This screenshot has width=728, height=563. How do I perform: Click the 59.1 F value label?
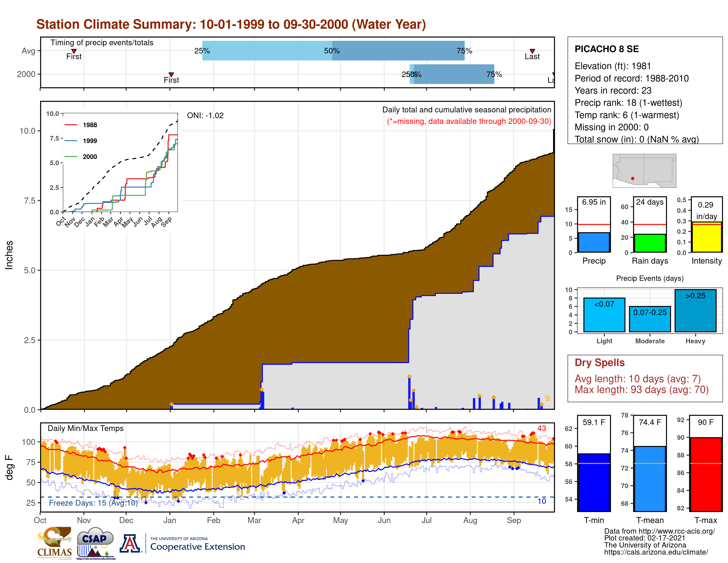click(x=594, y=422)
